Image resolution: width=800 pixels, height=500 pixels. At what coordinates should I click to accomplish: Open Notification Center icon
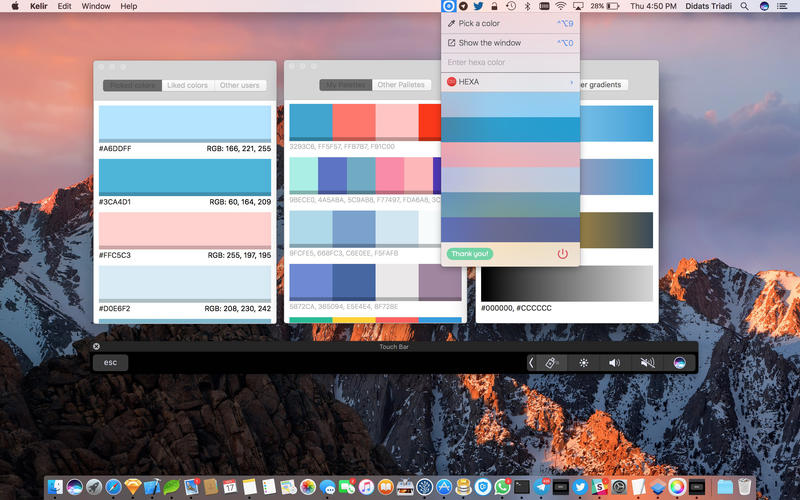782,6
